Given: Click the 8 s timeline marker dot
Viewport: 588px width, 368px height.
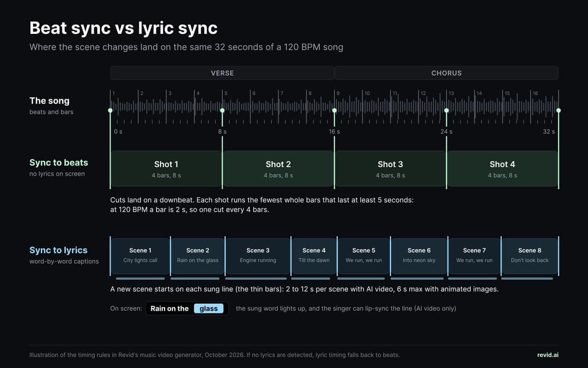Looking at the screenshot, I should (222, 110).
